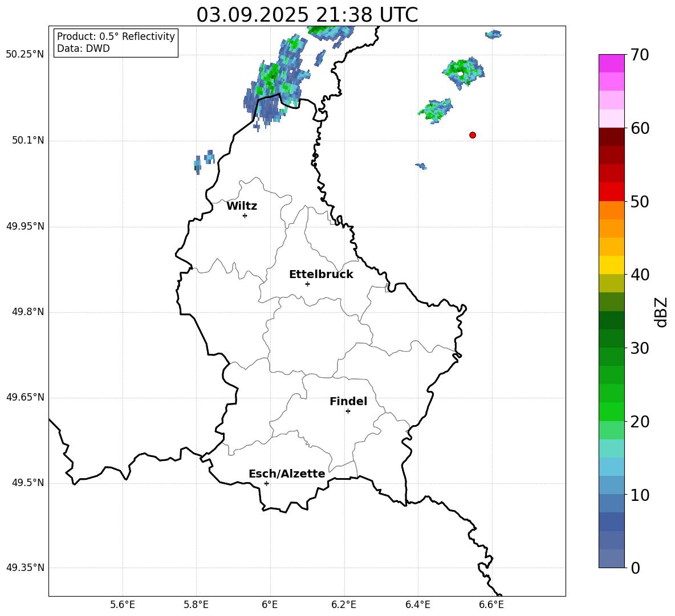Click the title '03.09.2025 21:38 UTC'

tap(307, 15)
